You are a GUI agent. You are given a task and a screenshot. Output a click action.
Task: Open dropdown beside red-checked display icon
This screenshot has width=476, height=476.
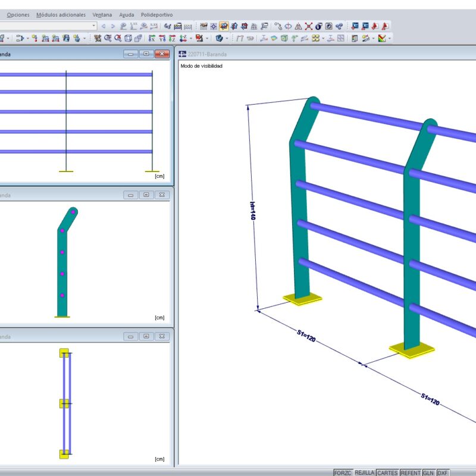coord(207,38)
